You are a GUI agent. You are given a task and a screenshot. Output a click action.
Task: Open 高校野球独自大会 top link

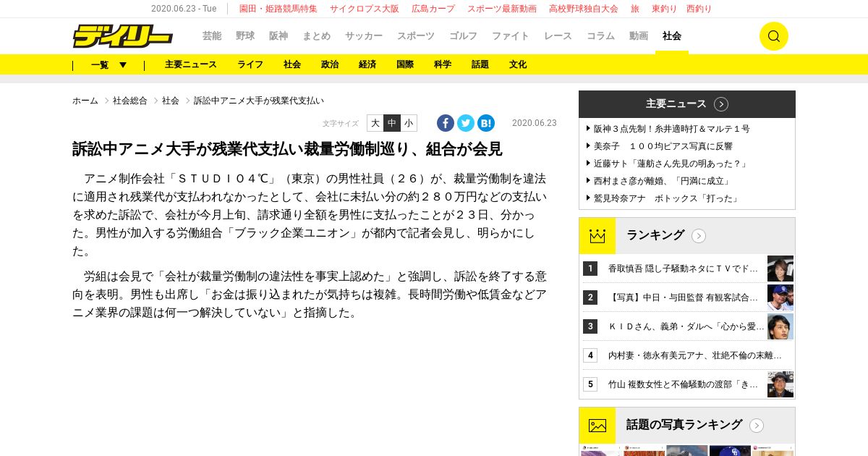(584, 9)
